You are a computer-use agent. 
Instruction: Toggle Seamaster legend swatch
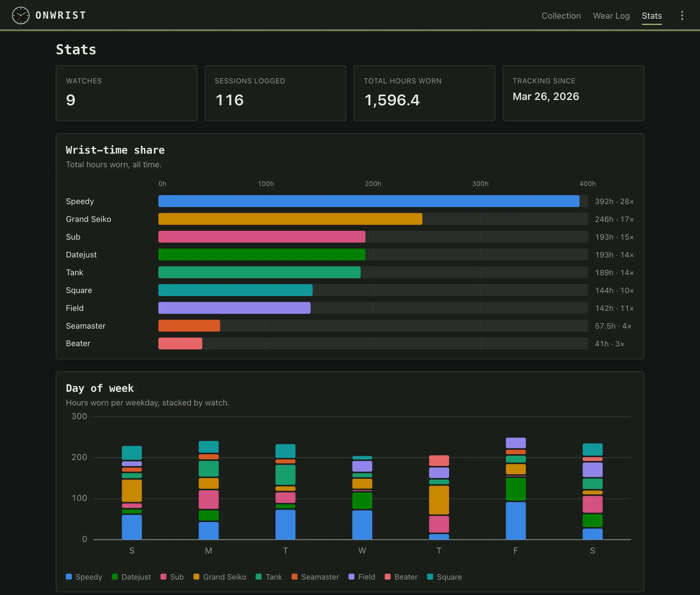pyautogui.click(x=295, y=576)
